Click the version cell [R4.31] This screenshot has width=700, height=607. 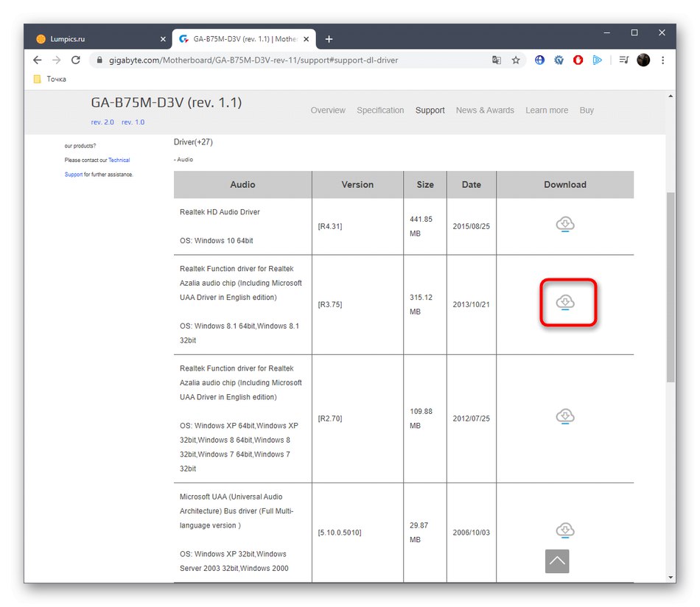pyautogui.click(x=330, y=226)
